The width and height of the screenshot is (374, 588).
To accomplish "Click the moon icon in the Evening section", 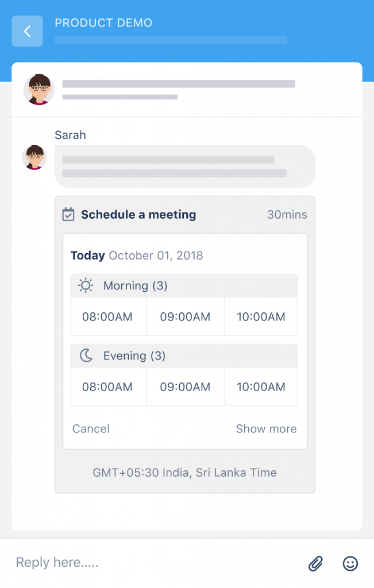I will click(x=85, y=355).
